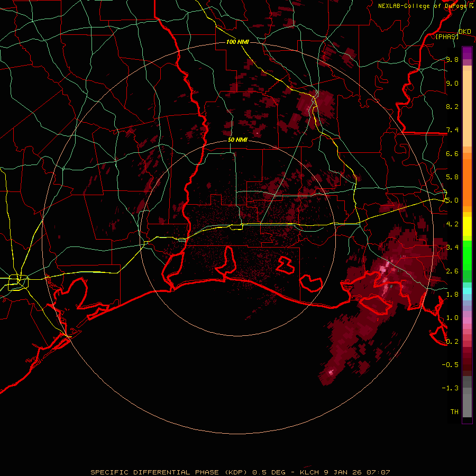Click the 0.2 legend value
Viewport: 476px width, 476px height.
click(x=452, y=342)
